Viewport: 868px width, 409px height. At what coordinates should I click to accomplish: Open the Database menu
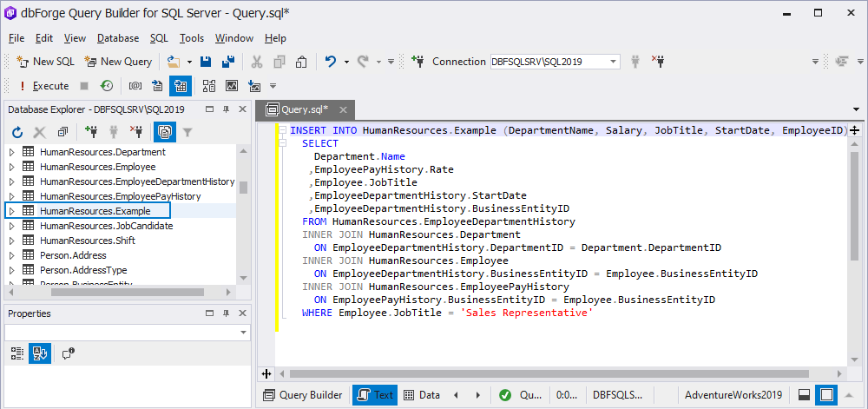(x=118, y=38)
